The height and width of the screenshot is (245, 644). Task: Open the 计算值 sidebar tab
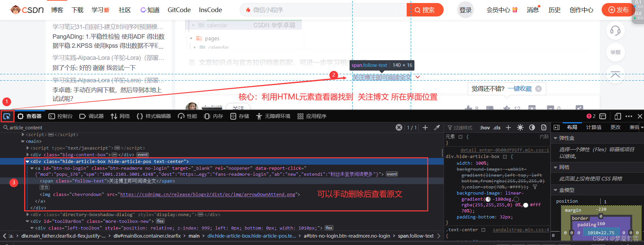click(594, 127)
